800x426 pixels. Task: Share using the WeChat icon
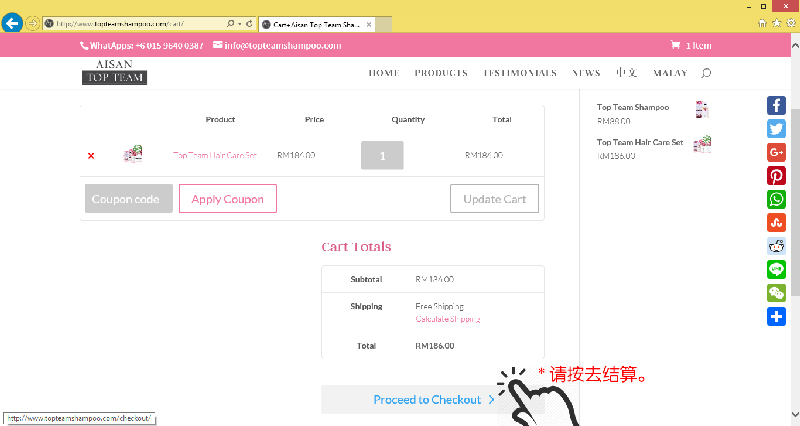(777, 293)
